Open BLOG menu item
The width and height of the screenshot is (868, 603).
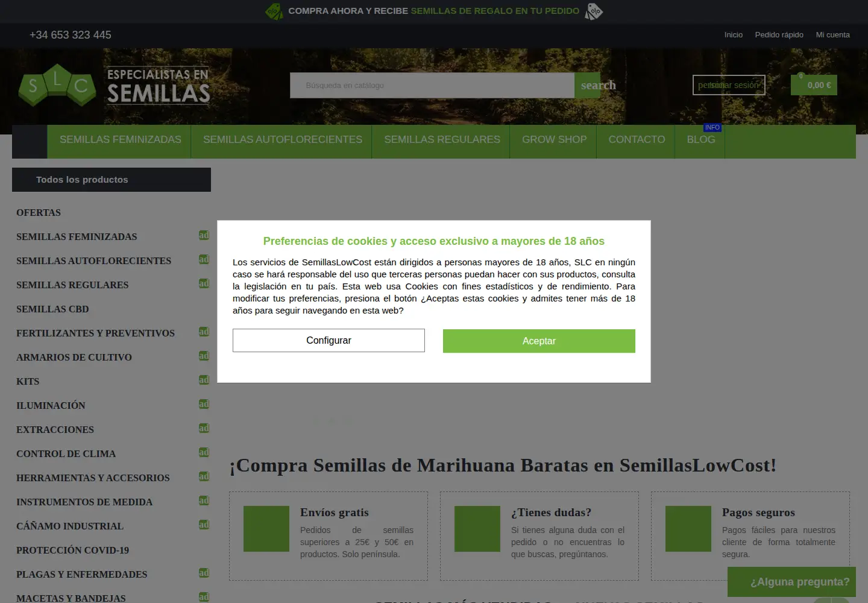(700, 140)
